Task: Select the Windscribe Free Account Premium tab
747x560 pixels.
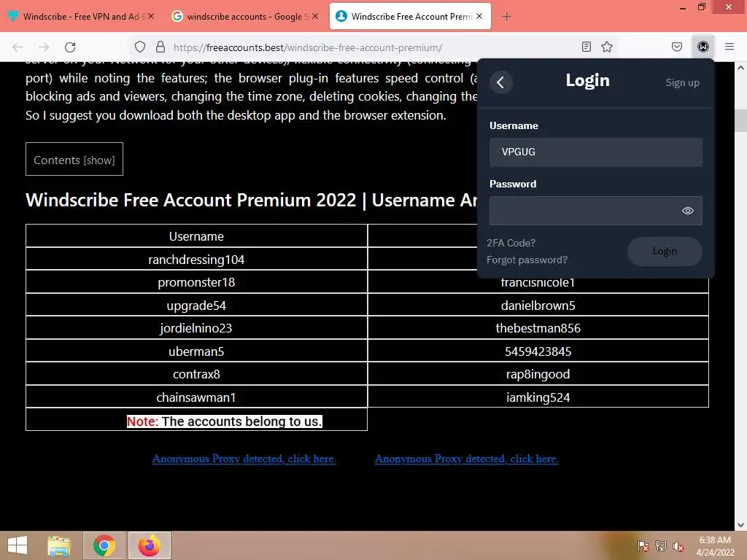Action: click(410, 17)
